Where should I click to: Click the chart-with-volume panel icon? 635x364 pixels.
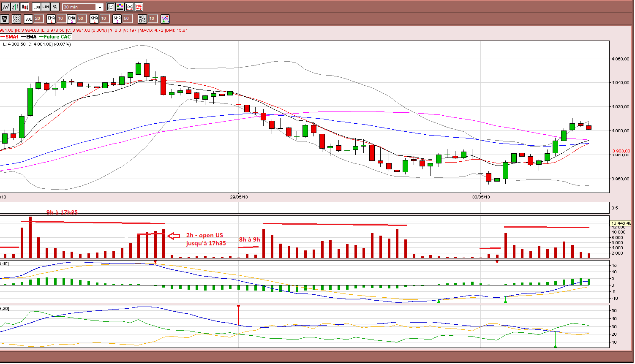(x=129, y=7)
